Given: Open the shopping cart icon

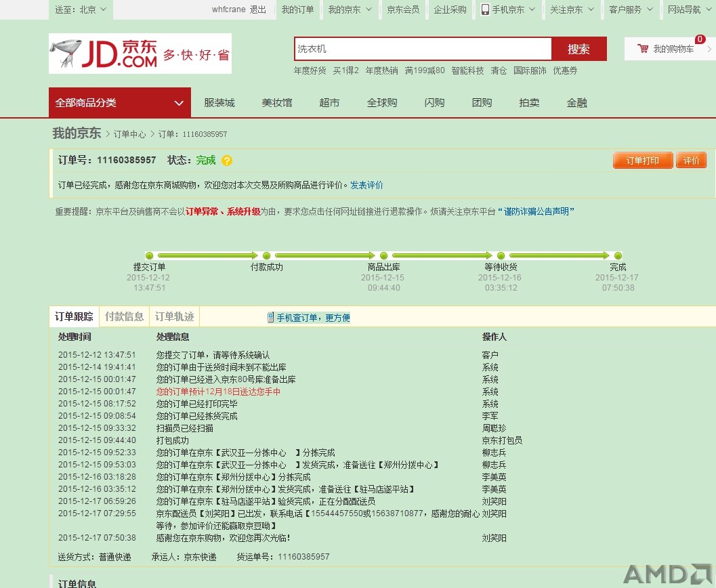Looking at the screenshot, I should point(643,48).
